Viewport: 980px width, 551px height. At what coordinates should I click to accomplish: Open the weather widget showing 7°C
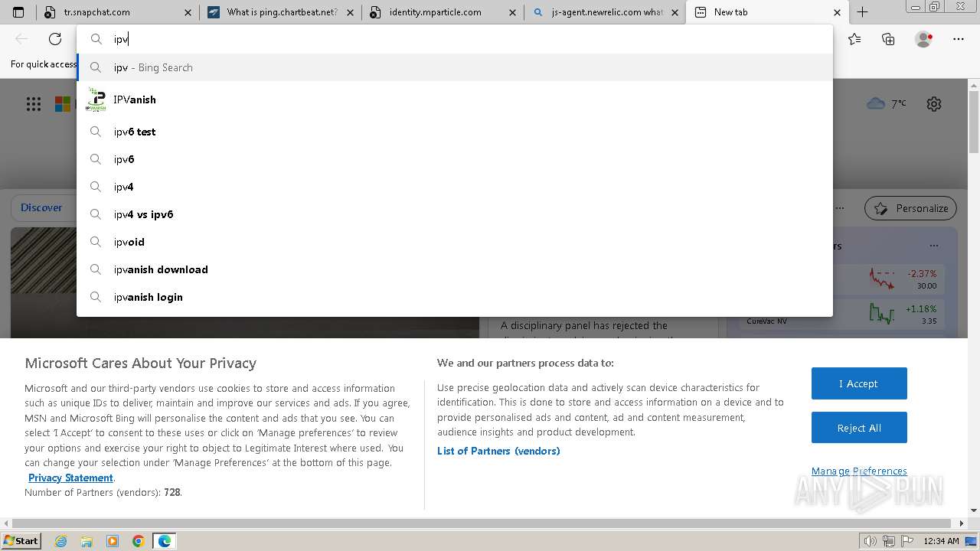coord(887,103)
